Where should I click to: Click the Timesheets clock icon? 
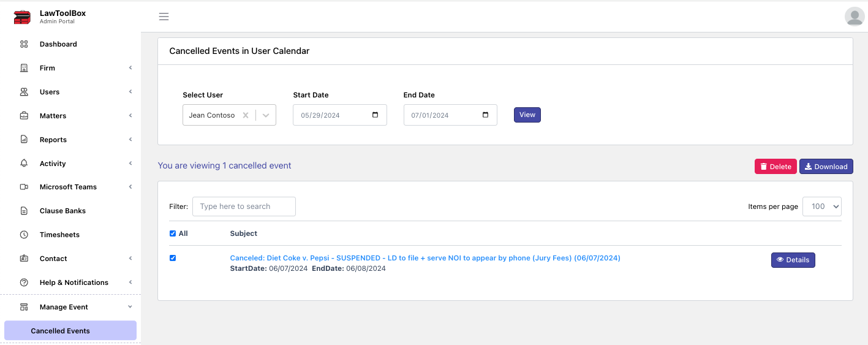tap(24, 235)
